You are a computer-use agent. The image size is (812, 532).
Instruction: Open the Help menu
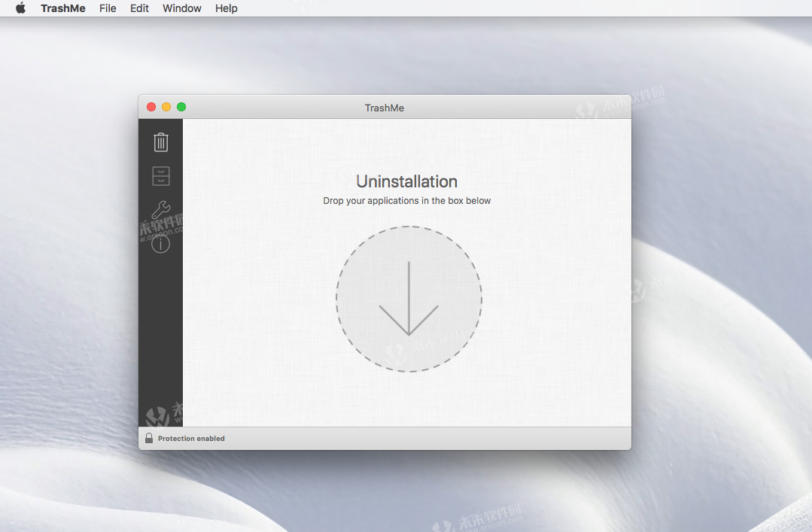[x=227, y=8]
